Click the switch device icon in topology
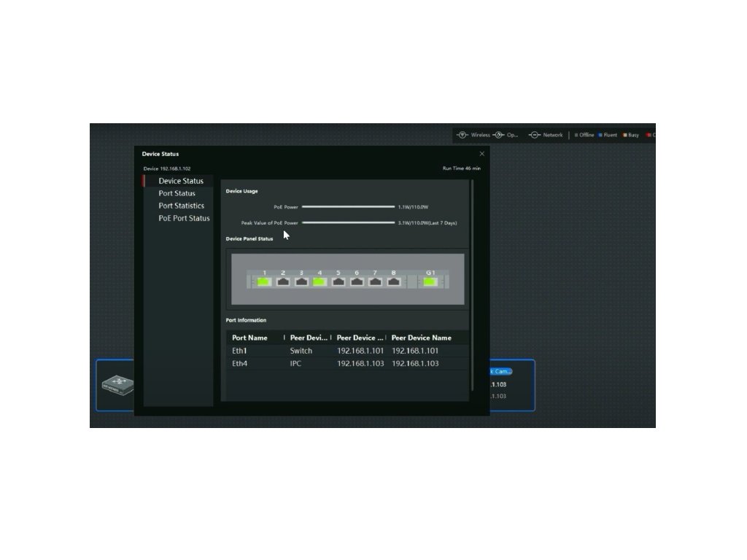 [117, 385]
